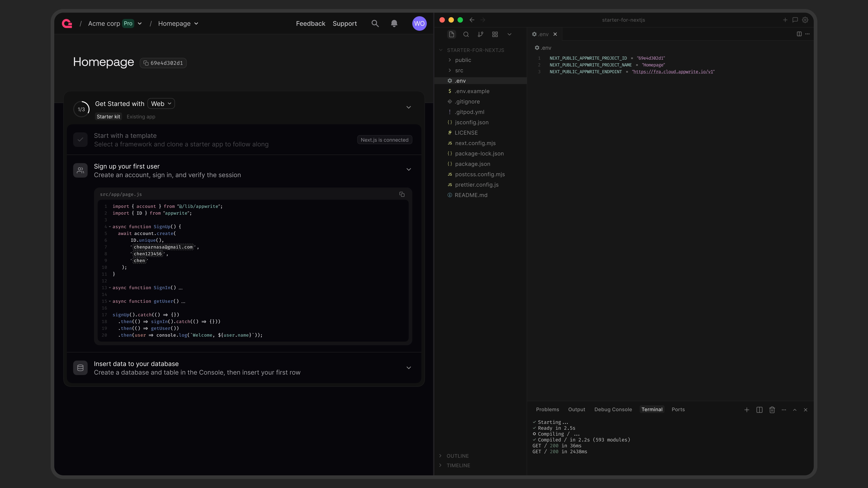Screen dimensions: 868x488
Task: Click the Appwrite logo icon
Action: point(67,23)
